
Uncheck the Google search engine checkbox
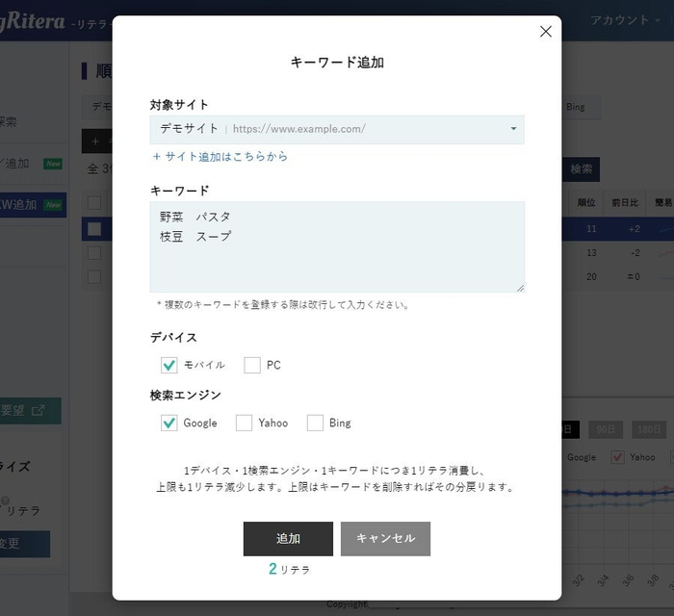coord(169,423)
